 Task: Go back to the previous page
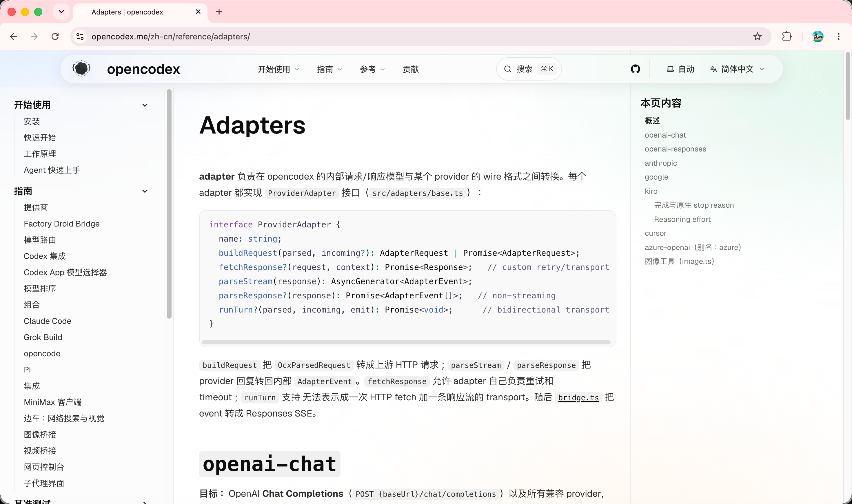[14, 36]
